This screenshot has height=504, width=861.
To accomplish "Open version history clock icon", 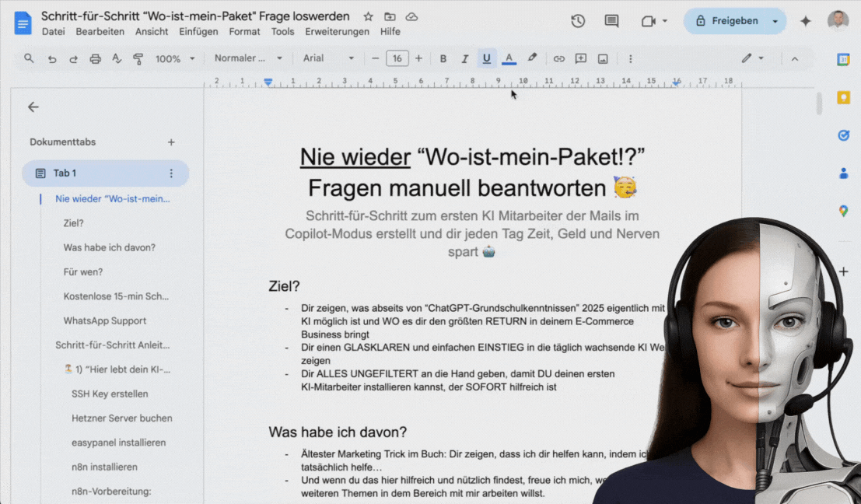I will (578, 21).
